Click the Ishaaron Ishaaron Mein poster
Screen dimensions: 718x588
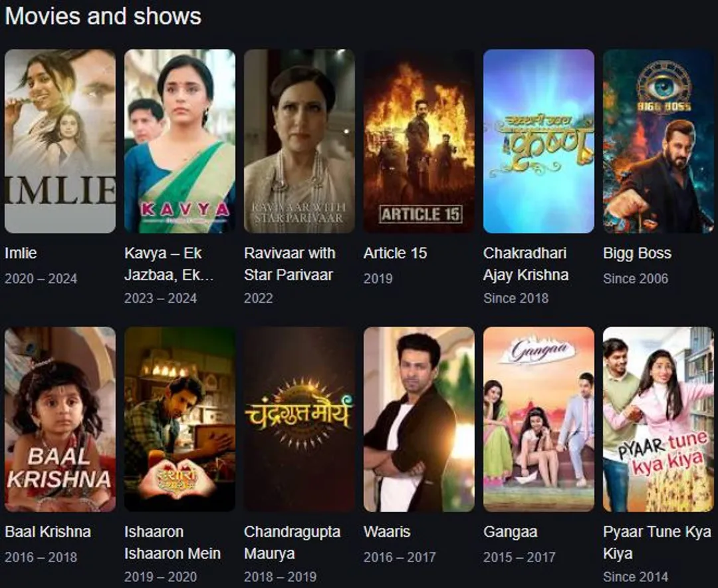click(x=179, y=419)
